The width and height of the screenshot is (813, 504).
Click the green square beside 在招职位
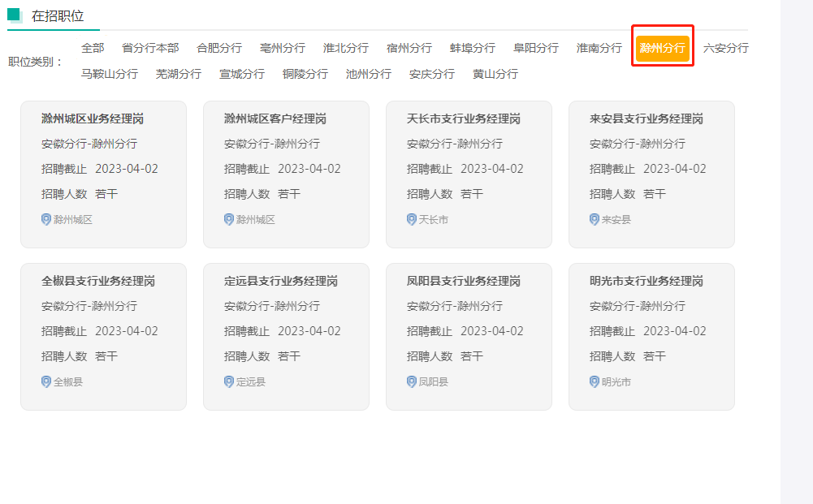(14, 15)
